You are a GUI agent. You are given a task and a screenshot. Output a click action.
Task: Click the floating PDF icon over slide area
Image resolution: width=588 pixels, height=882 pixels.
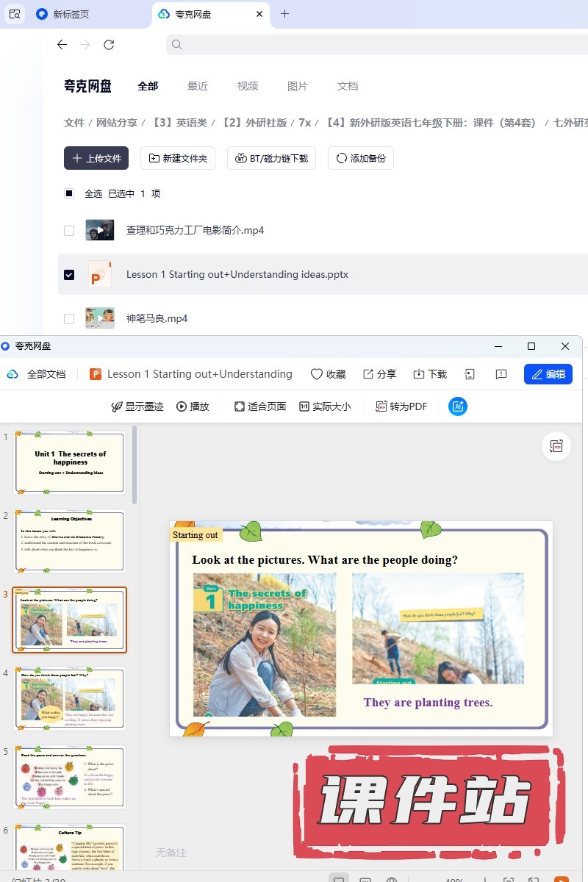[556, 446]
